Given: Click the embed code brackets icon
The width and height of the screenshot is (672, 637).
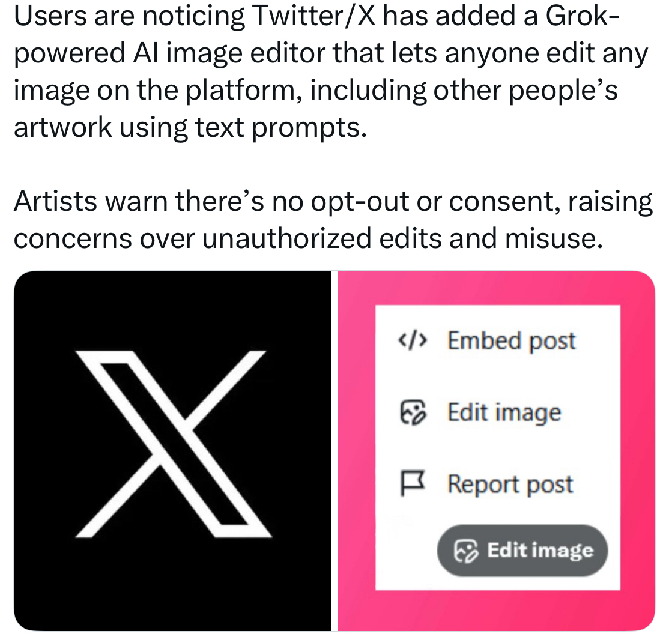Looking at the screenshot, I should (x=413, y=341).
